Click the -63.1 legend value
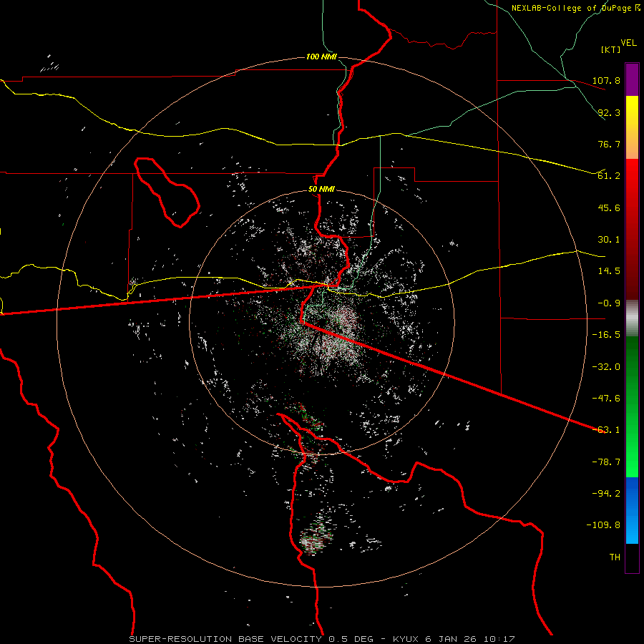This screenshot has height=644, width=644. 606,430
